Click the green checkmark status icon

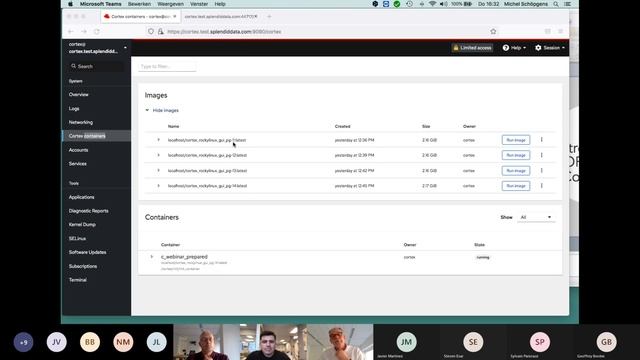click(397, 4)
